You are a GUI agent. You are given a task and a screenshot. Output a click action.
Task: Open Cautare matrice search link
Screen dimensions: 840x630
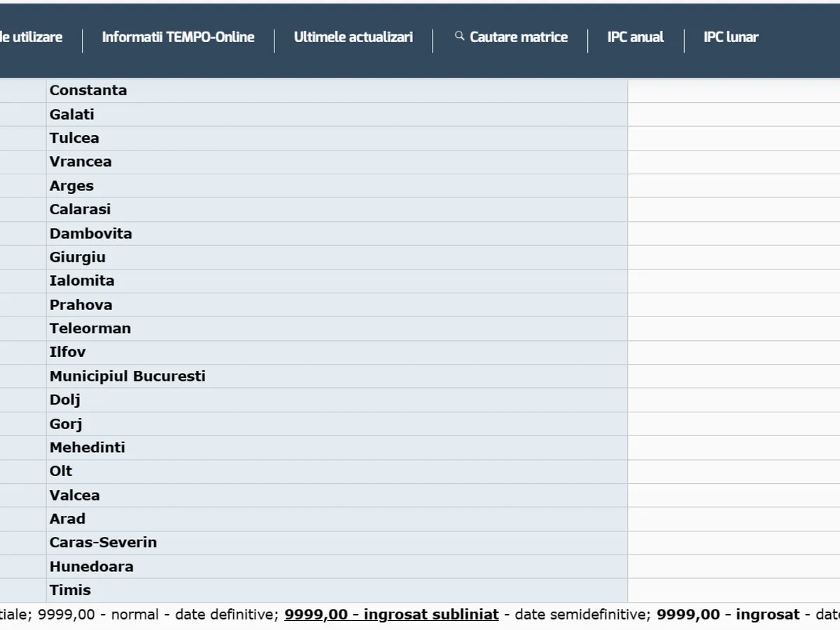(518, 37)
